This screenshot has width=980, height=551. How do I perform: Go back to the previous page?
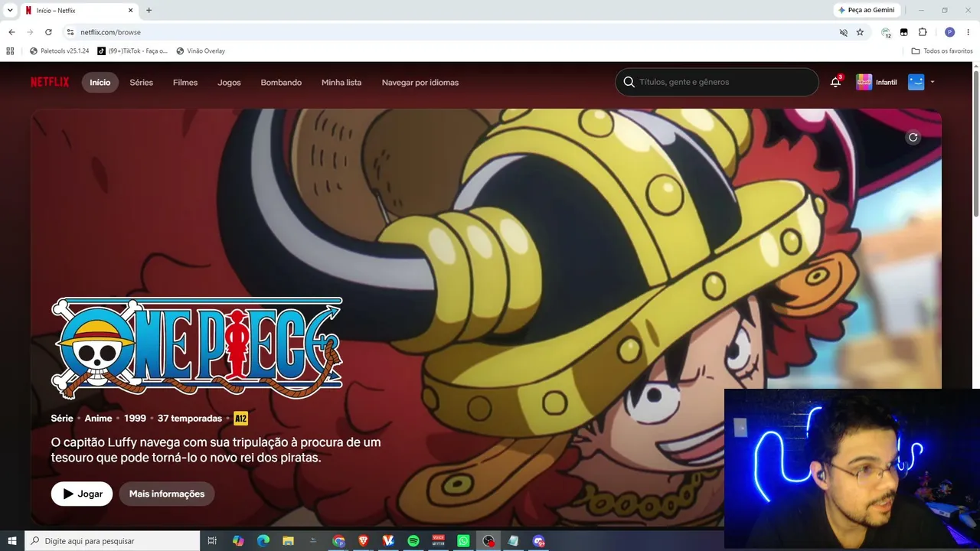[x=11, y=32]
